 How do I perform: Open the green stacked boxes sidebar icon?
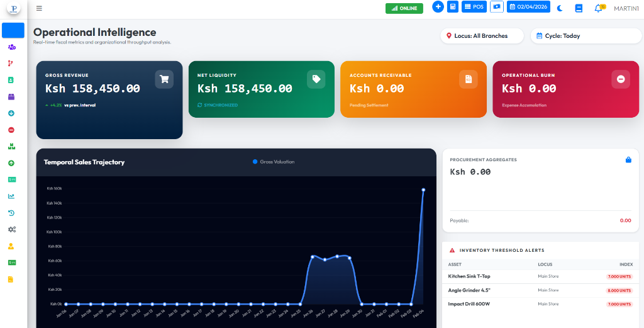[x=11, y=146]
